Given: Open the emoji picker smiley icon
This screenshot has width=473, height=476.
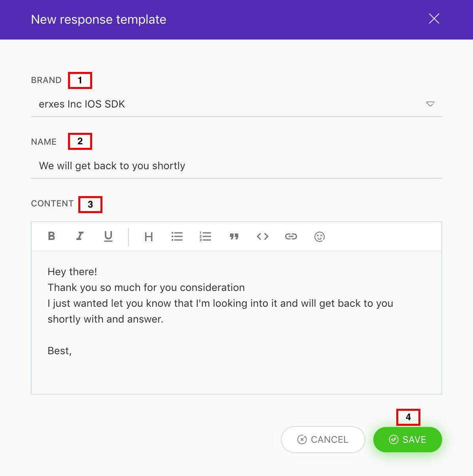Looking at the screenshot, I should (x=320, y=236).
